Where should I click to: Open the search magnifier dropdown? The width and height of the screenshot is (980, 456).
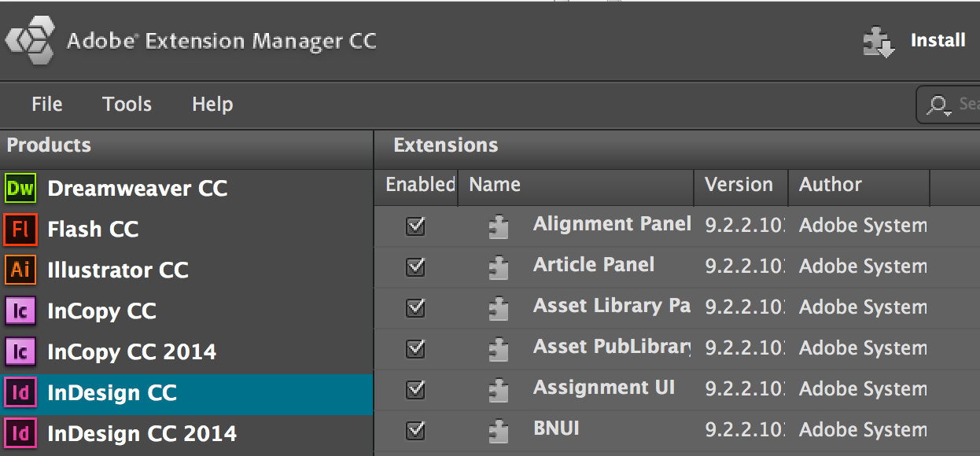pyautogui.click(x=938, y=105)
